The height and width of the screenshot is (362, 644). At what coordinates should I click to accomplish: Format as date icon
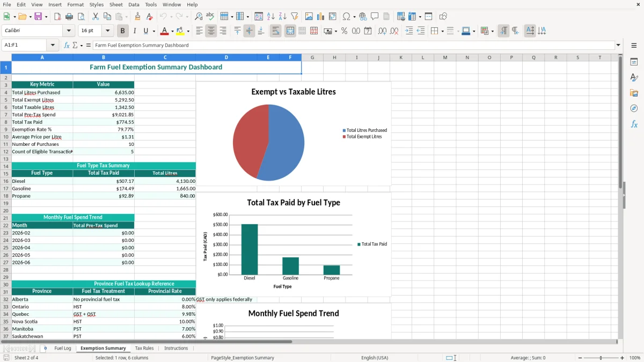(368, 31)
